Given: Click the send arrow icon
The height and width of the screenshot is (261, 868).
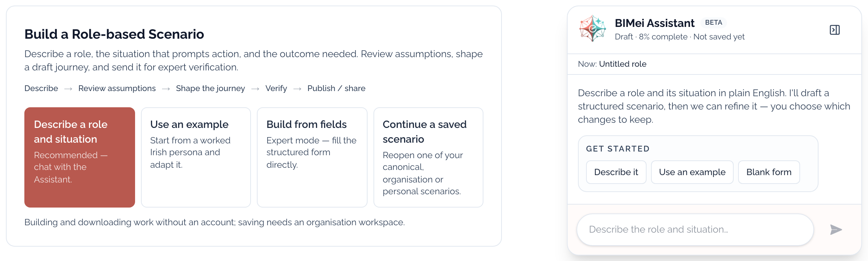Looking at the screenshot, I should 836,230.
